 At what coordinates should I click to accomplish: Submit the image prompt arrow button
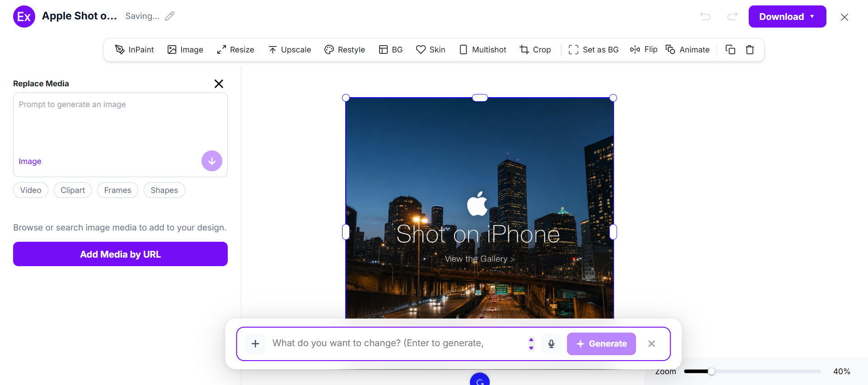[x=212, y=161]
